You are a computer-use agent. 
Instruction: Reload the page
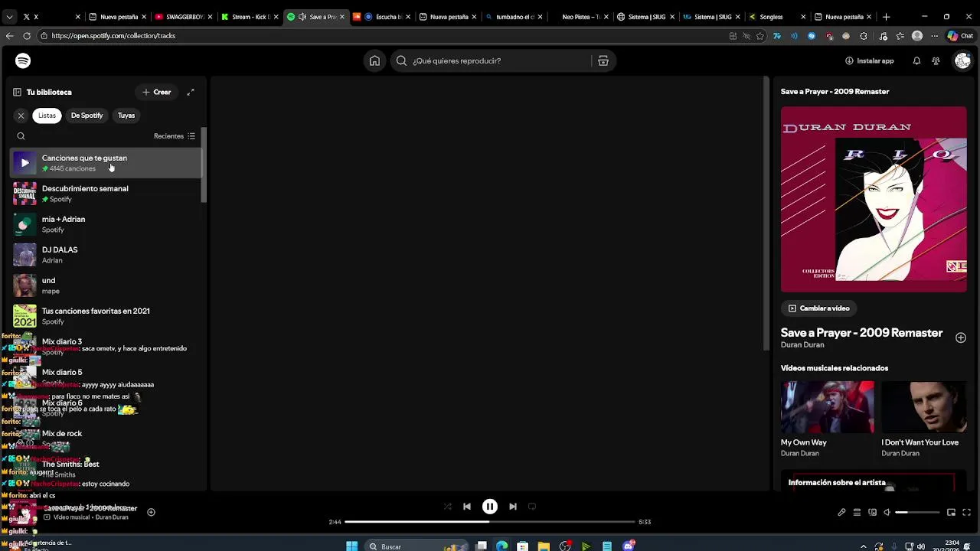click(27, 36)
